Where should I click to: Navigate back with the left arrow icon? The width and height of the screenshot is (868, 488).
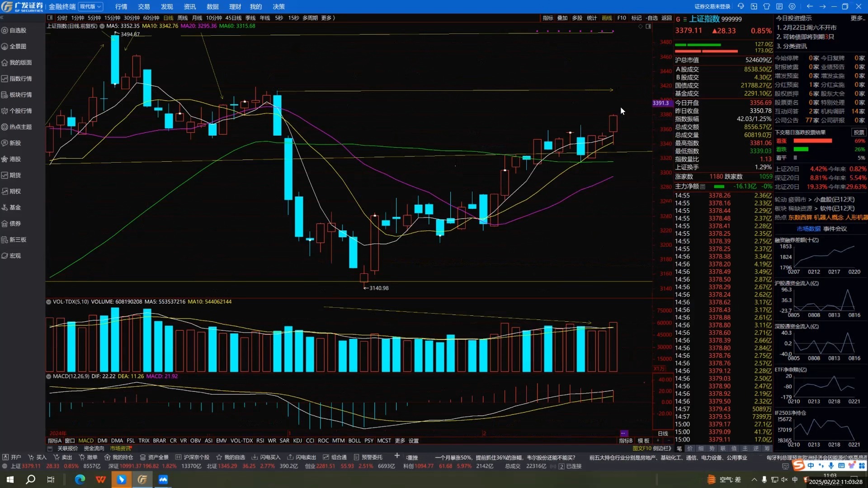pyautogui.click(x=809, y=6)
